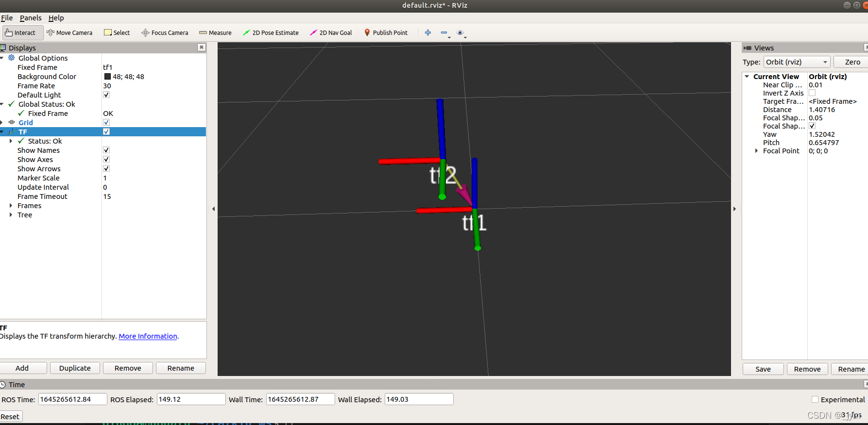Open the eye toolbar options icon
Screen dimensions: 868x425
460,33
